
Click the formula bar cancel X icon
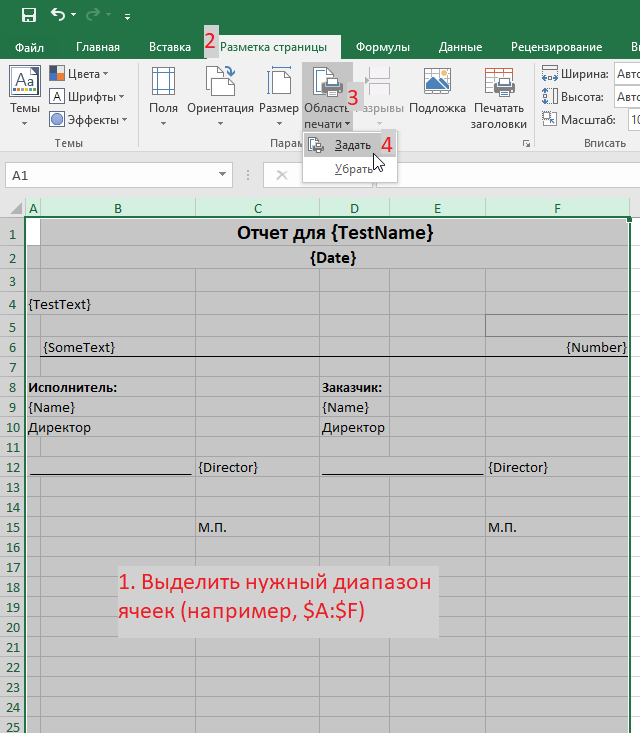coord(281,175)
